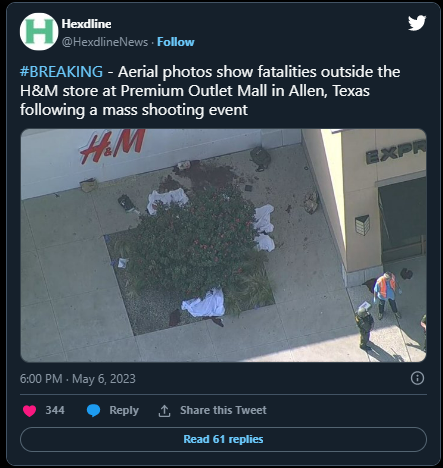Open the aerial photo in the tweet
The height and width of the screenshot is (468, 443).
(x=223, y=245)
